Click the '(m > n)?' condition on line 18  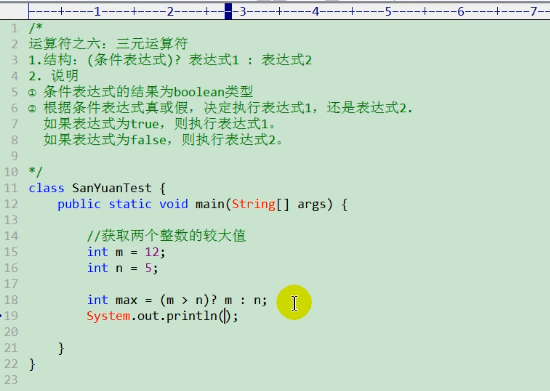188,300
